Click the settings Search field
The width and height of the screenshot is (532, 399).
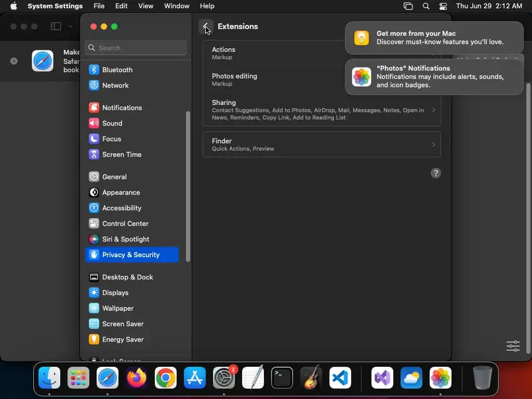point(136,48)
